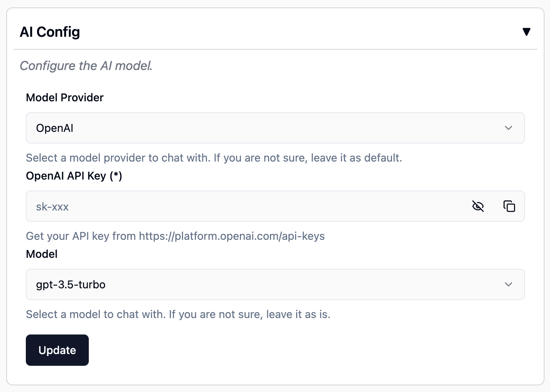
Task: Click the sk-xxx placeholder text
Action: pyautogui.click(x=52, y=207)
